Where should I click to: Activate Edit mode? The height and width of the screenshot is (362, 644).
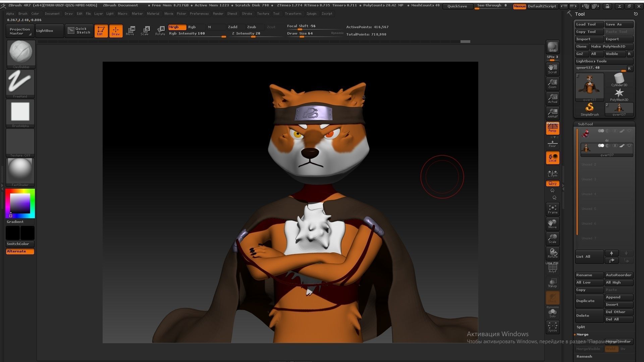[x=101, y=31]
